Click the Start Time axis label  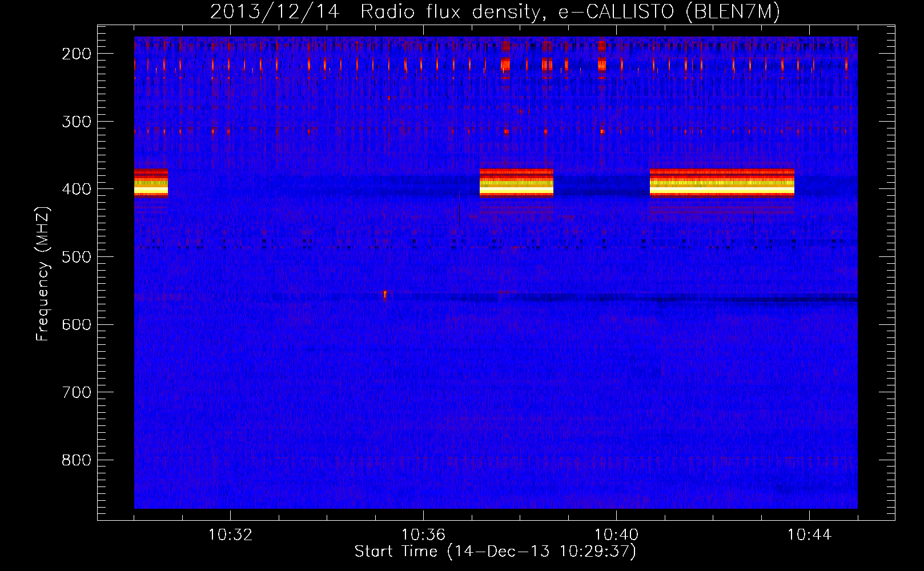[x=495, y=552]
